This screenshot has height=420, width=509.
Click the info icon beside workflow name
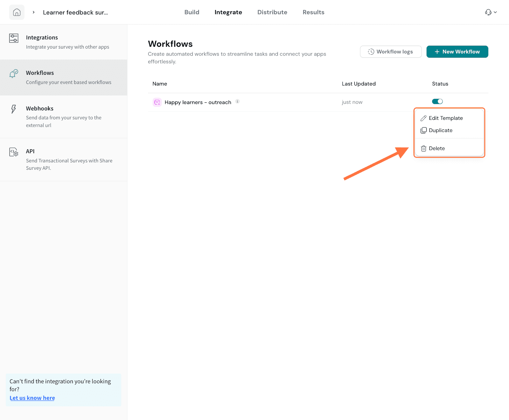point(237,101)
